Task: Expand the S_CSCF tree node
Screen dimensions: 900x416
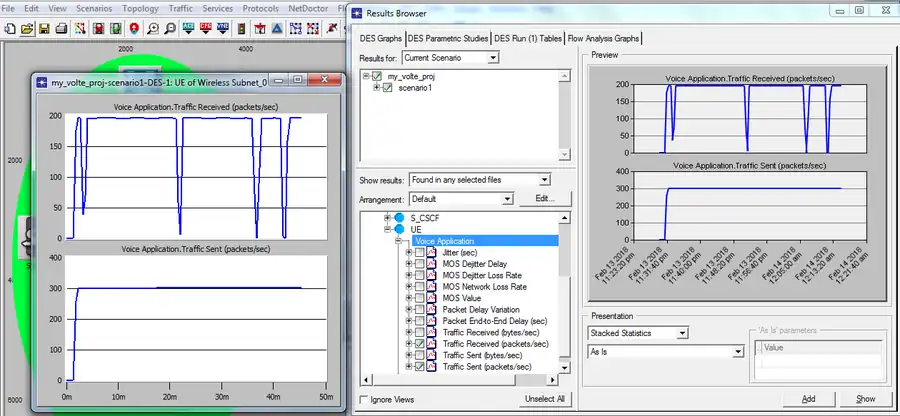Action: click(x=387, y=218)
